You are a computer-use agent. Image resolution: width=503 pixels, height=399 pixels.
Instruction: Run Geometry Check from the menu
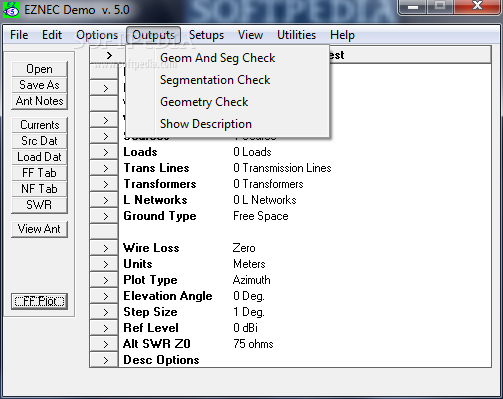[227, 102]
